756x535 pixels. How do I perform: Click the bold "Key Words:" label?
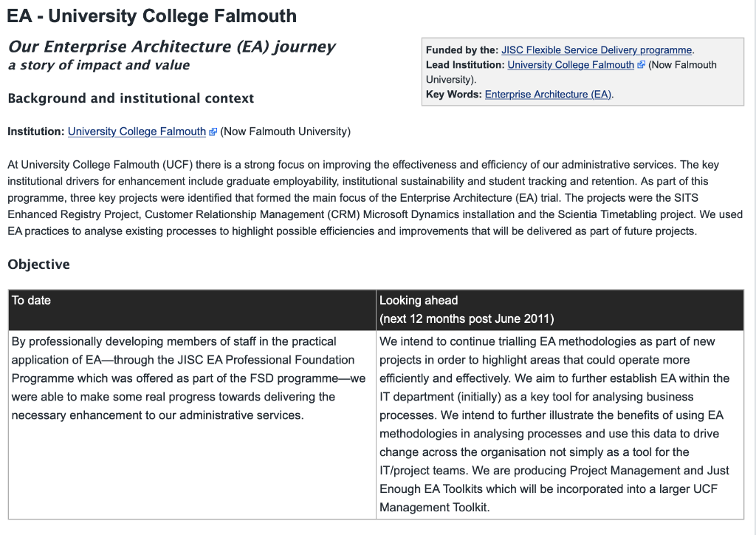point(453,95)
